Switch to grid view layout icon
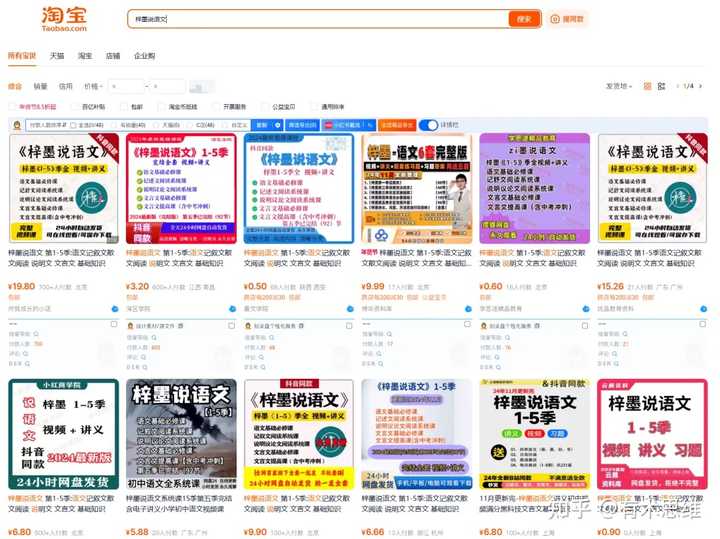The height and width of the screenshot is (539, 720). point(647,86)
